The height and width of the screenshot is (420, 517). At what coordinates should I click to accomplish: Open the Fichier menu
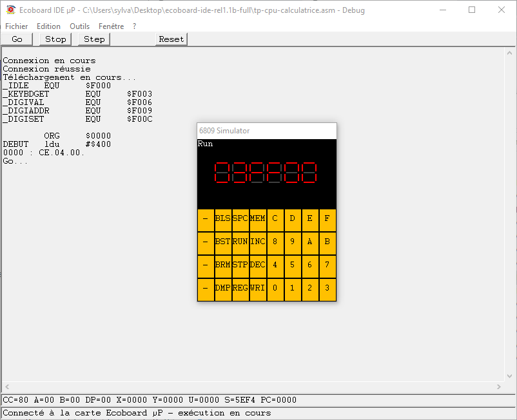(17, 26)
